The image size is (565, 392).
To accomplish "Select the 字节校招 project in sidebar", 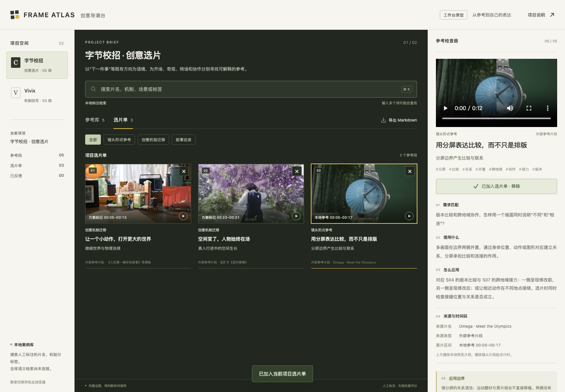I will [37, 65].
